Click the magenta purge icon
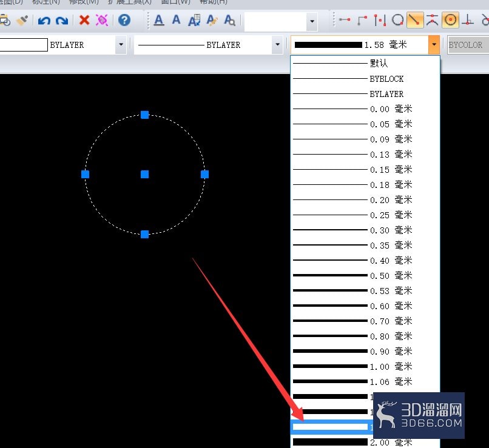 102,20
